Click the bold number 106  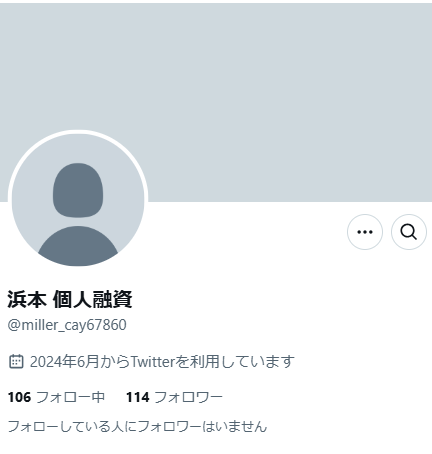[19, 397]
